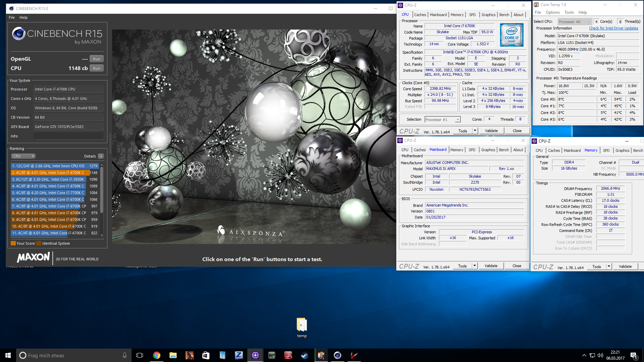The width and height of the screenshot is (644, 362).
Task: Click Tools button in Mainboard CPU-Z window
Action: (462, 266)
